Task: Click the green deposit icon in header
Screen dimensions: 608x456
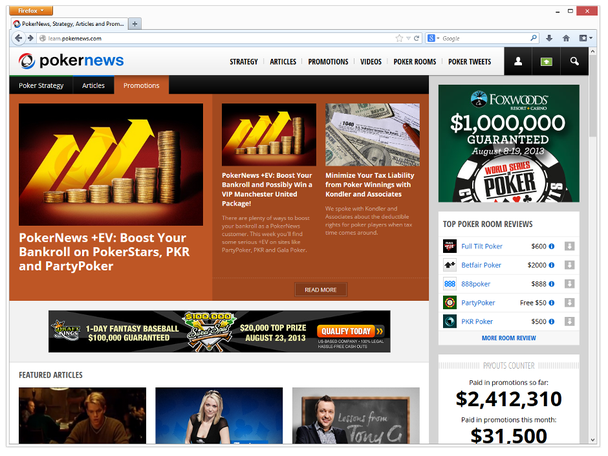Action: 546,61
